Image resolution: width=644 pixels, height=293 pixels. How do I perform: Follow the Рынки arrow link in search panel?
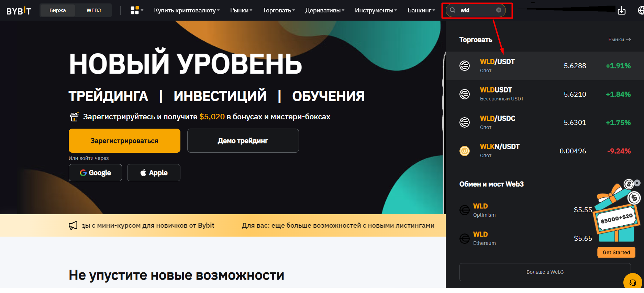620,40
